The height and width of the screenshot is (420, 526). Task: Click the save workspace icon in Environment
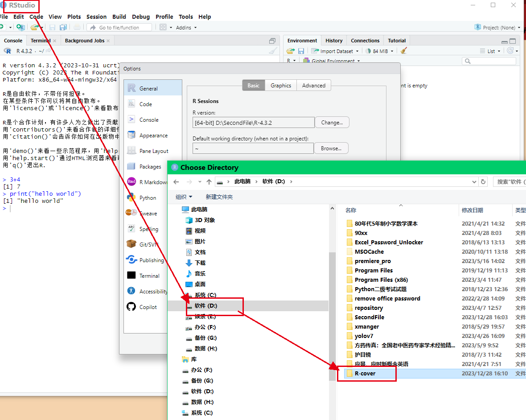pyautogui.click(x=301, y=51)
